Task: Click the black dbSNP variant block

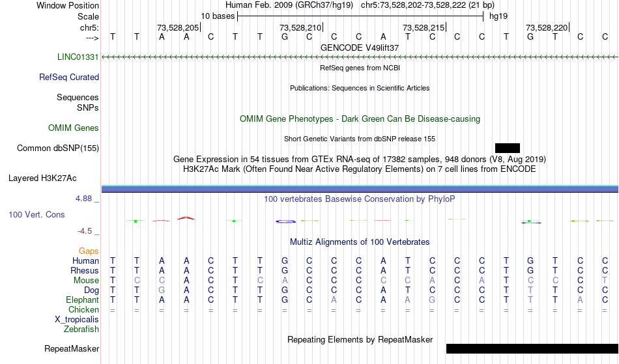Action: [x=508, y=148]
